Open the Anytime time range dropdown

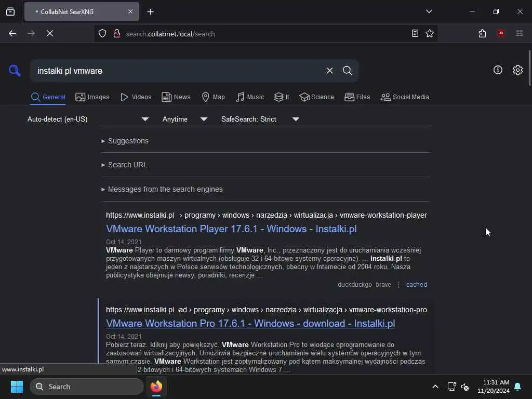tap(184, 119)
